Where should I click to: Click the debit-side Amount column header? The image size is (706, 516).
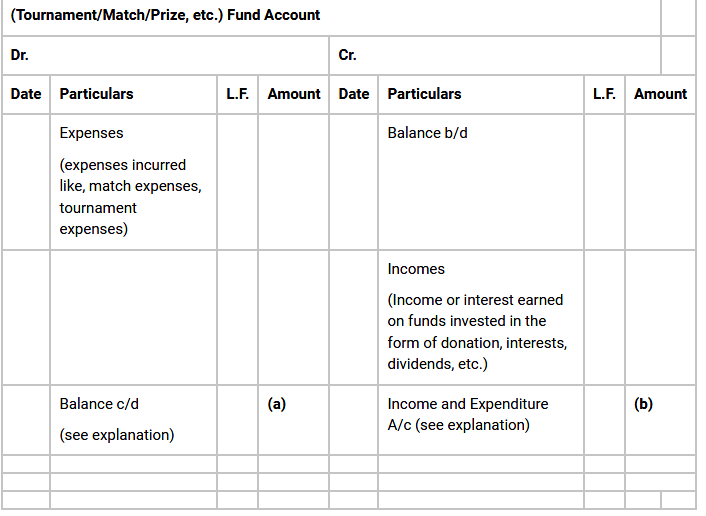(294, 94)
